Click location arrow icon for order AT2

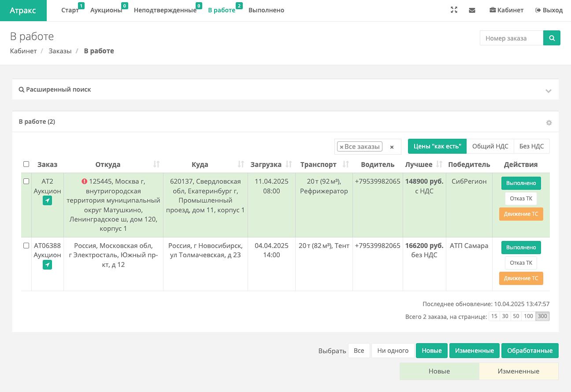click(x=47, y=201)
